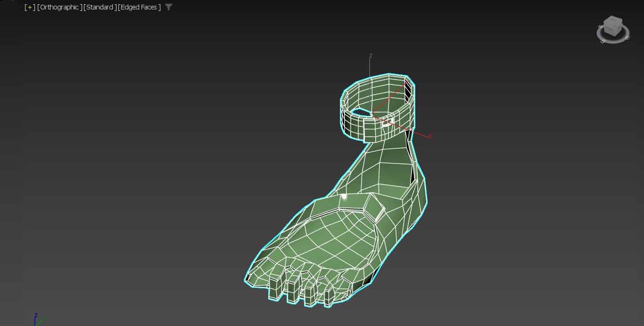Click the viewport filter funnel icon

coord(169,7)
